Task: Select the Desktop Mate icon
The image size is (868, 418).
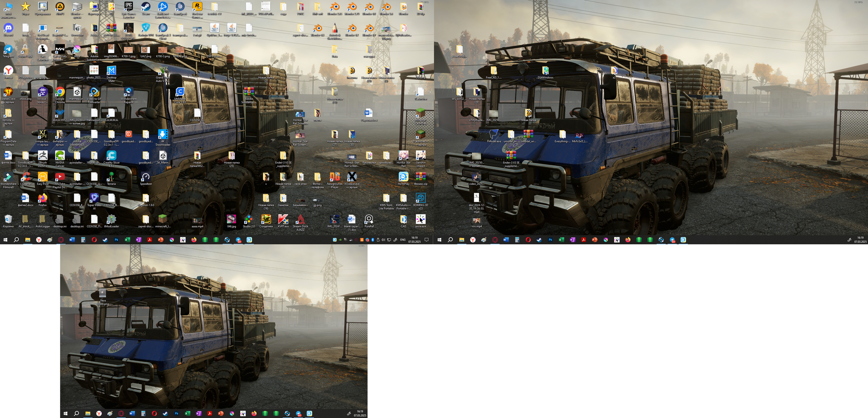Action: point(111,74)
